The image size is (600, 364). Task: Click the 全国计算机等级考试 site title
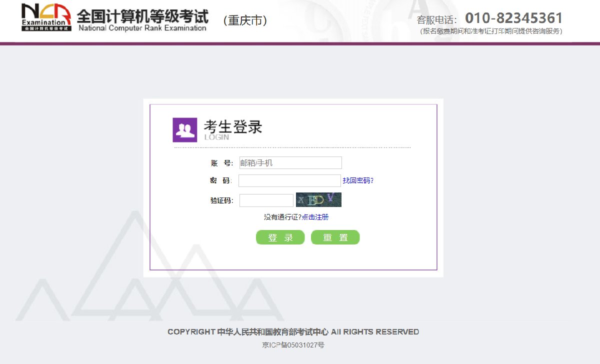tap(142, 17)
